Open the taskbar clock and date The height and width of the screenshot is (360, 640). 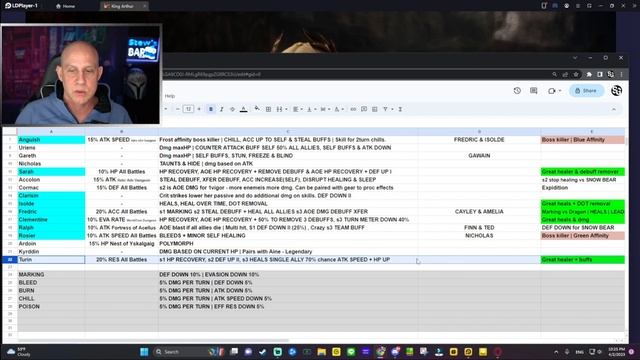(x=616, y=352)
